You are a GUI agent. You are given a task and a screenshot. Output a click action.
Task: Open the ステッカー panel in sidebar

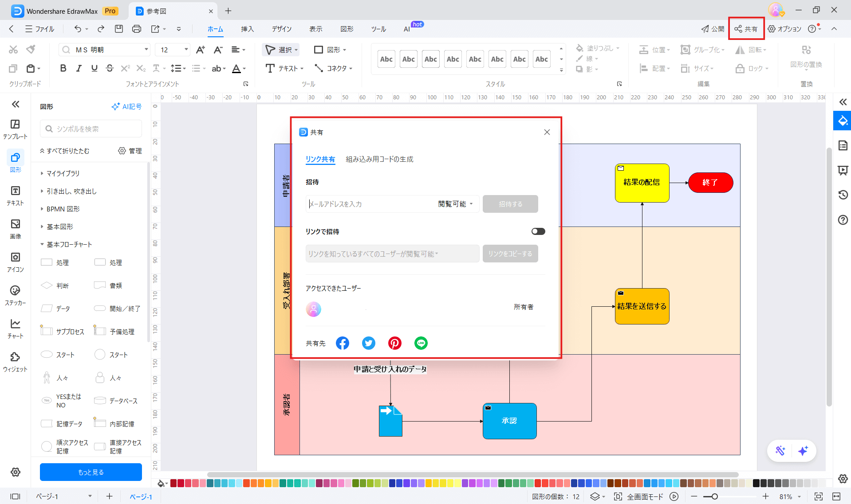point(15,295)
